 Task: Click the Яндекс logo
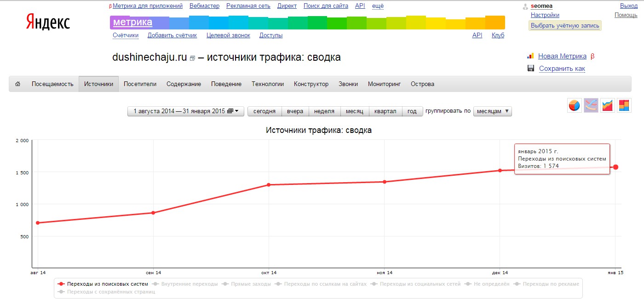tap(48, 22)
